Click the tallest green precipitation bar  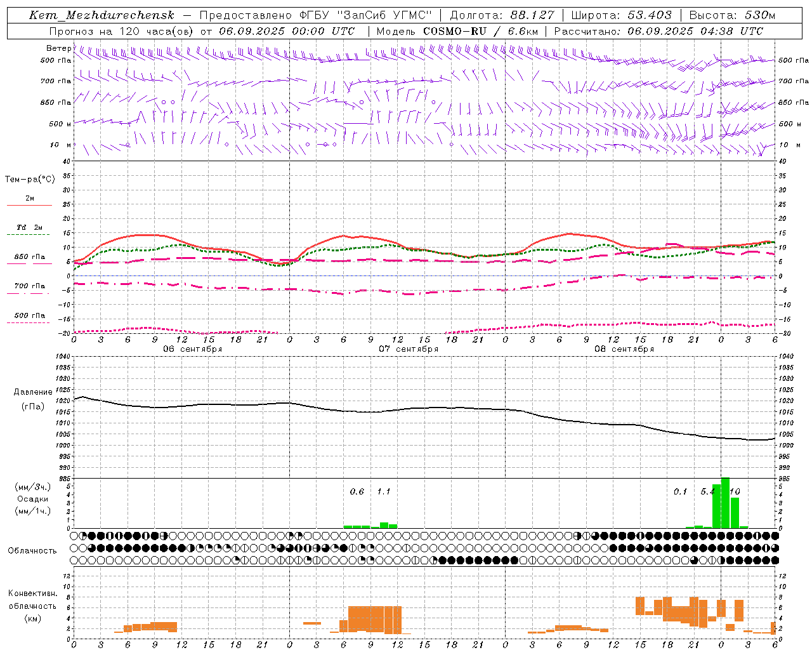coord(726,503)
